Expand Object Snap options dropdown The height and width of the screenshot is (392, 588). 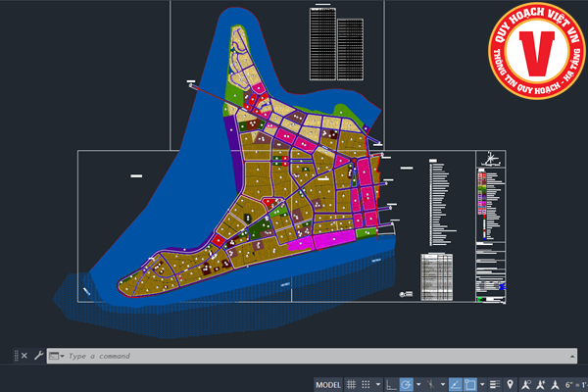481,383
